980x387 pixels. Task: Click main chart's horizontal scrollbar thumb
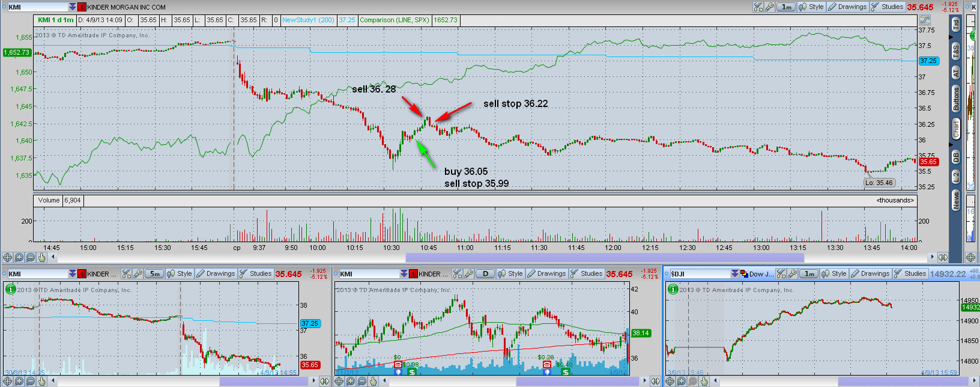point(605,257)
